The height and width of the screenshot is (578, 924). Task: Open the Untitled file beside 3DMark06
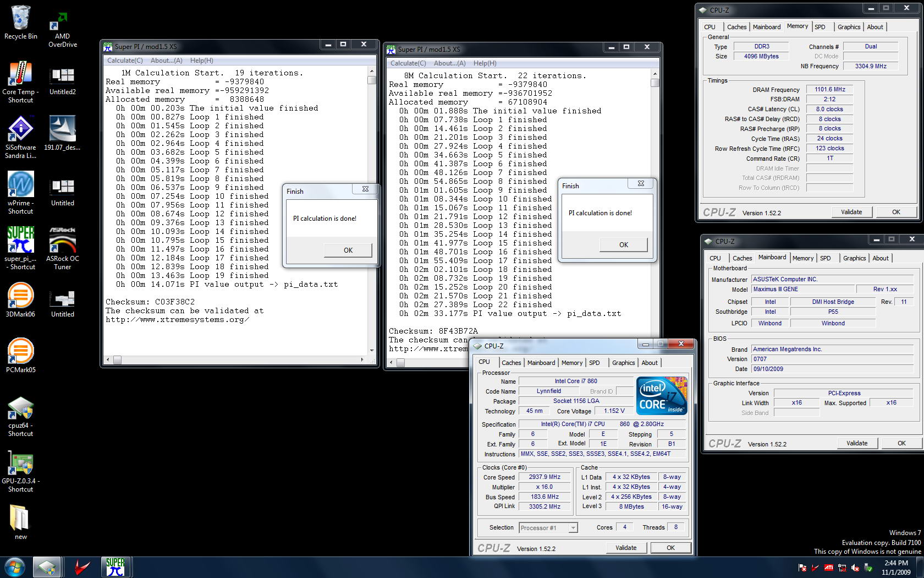coord(63,303)
